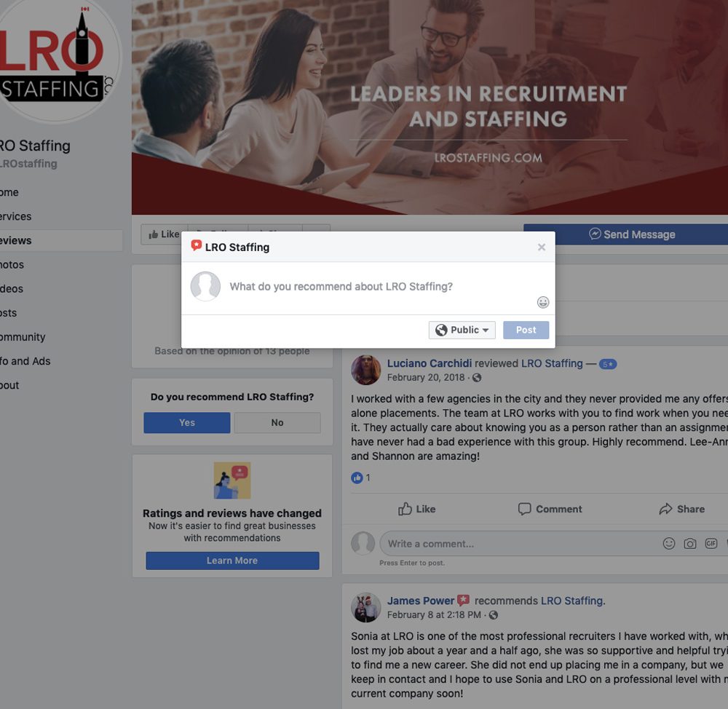Insert emoji in the comment box
The image size is (728, 709).
668,543
